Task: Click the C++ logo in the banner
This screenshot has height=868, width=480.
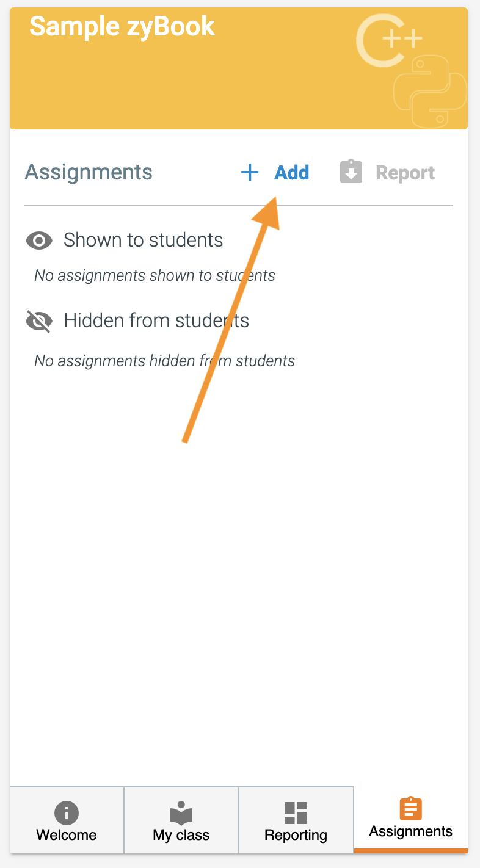Action: pyautogui.click(x=388, y=40)
